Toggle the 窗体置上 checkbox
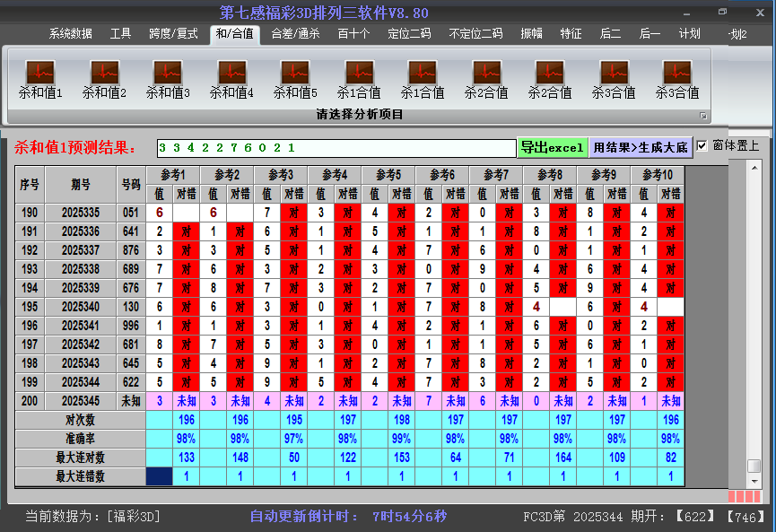The height and width of the screenshot is (532, 776). coord(702,146)
